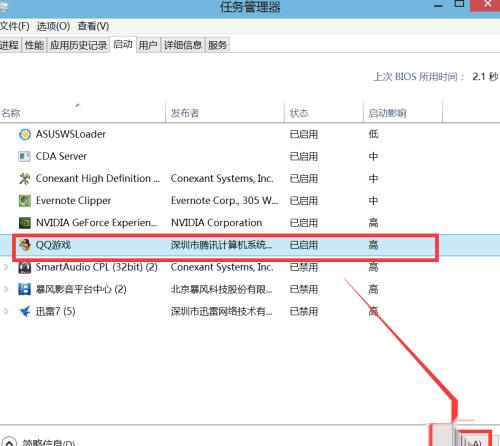
Task: Click publisher 深圳市腾讯计算机系统...
Action: [x=221, y=245]
